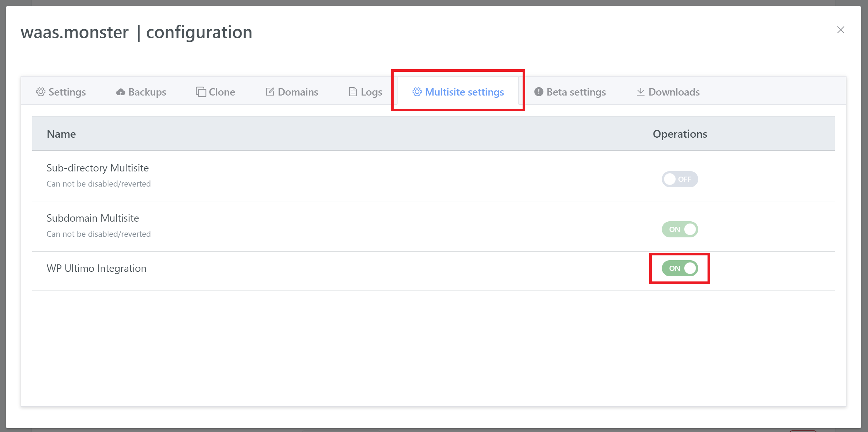This screenshot has height=432, width=868.
Task: Close the configuration dialog
Action: click(840, 30)
